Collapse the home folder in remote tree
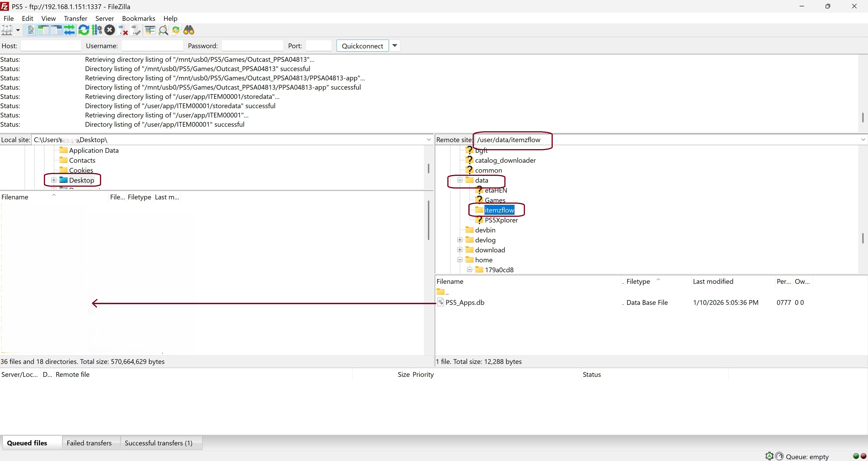This screenshot has width=868, height=461. (x=460, y=260)
